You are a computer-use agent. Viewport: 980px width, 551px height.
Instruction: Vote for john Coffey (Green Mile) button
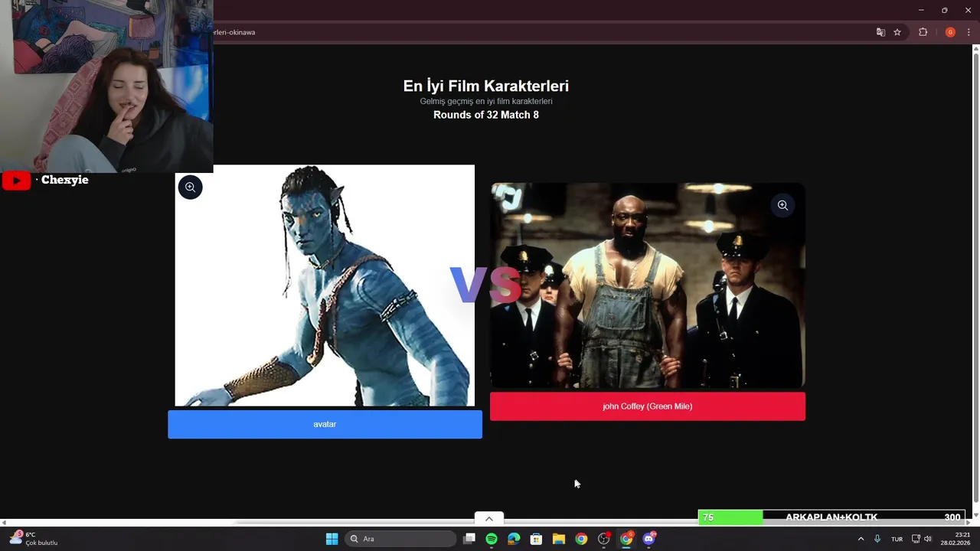647,406
